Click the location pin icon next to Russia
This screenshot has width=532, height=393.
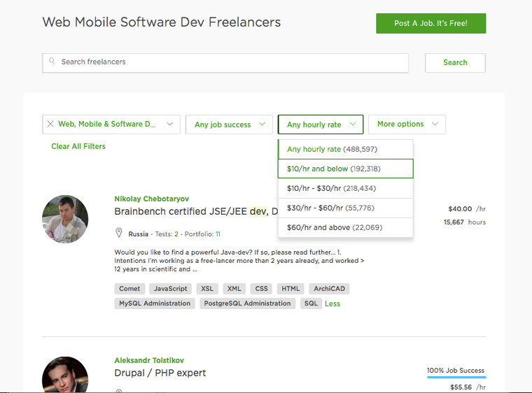(x=119, y=233)
